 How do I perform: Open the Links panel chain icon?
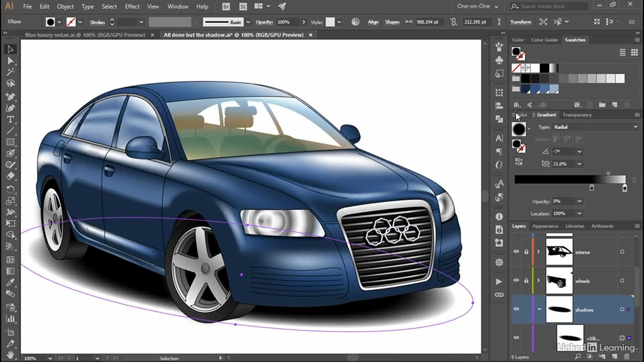tap(499, 295)
